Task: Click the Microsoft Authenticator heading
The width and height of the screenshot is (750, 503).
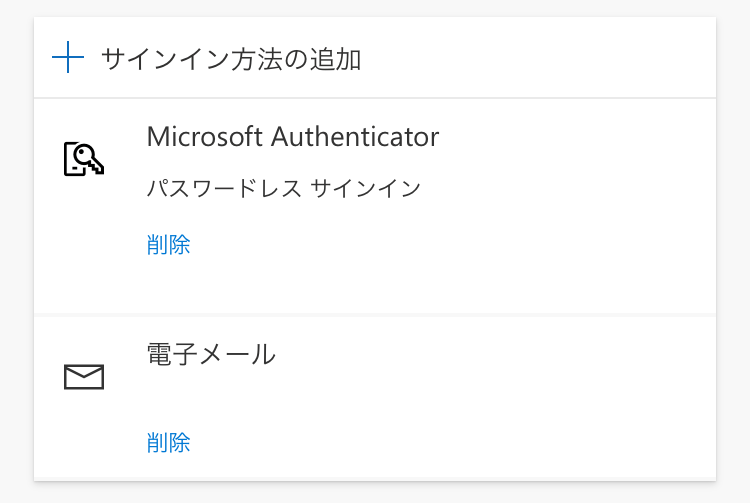Action: [293, 137]
